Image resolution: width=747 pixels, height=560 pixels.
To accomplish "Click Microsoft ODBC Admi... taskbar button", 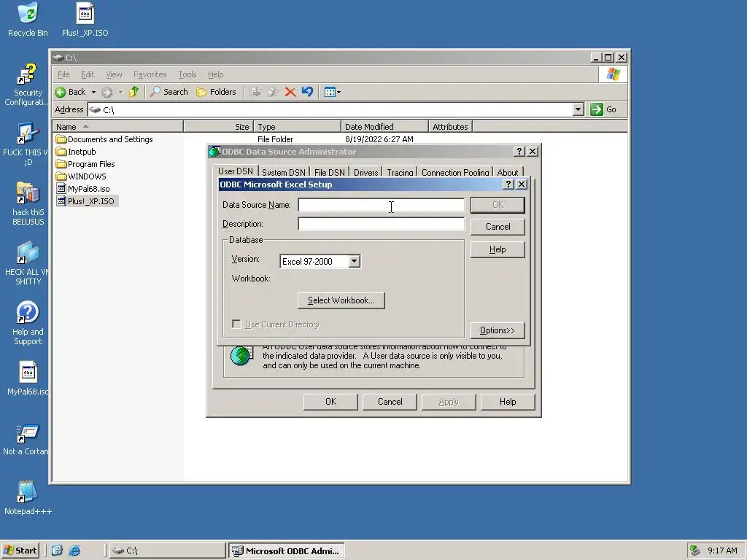I will point(286,551).
